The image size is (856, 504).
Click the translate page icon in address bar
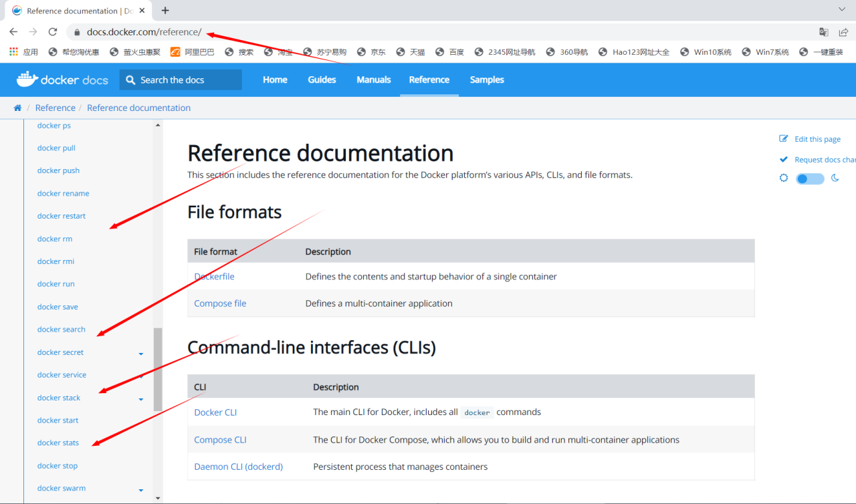point(824,31)
